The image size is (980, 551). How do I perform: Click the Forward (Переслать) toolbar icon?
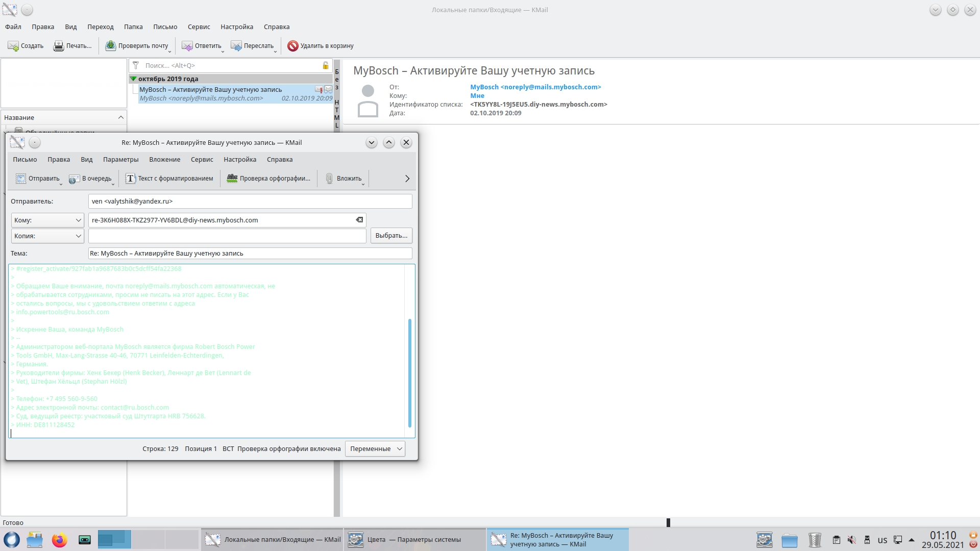tap(236, 46)
